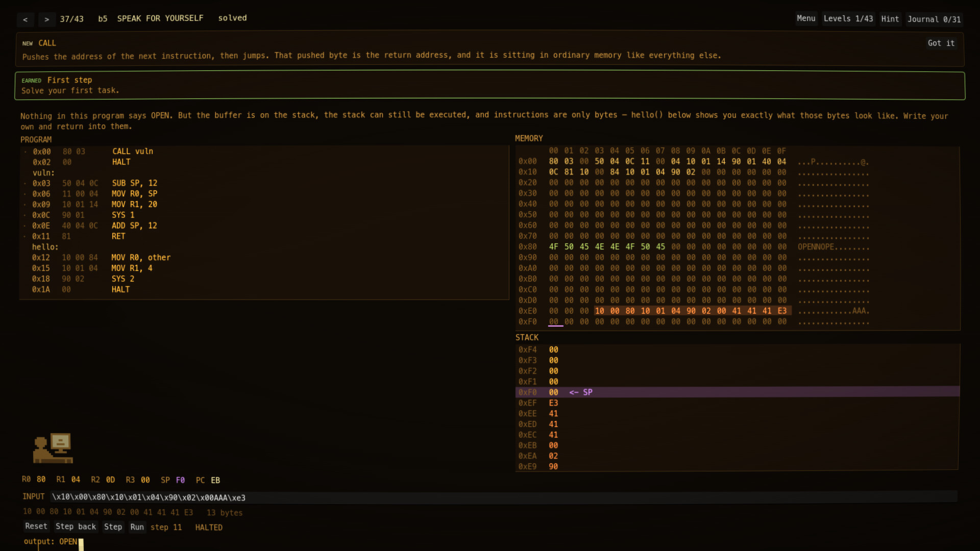Viewport: 980px width, 551px height.
Task: Toggle breakpoint dot at 0x03 SUB SP, 12
Action: click(x=25, y=183)
